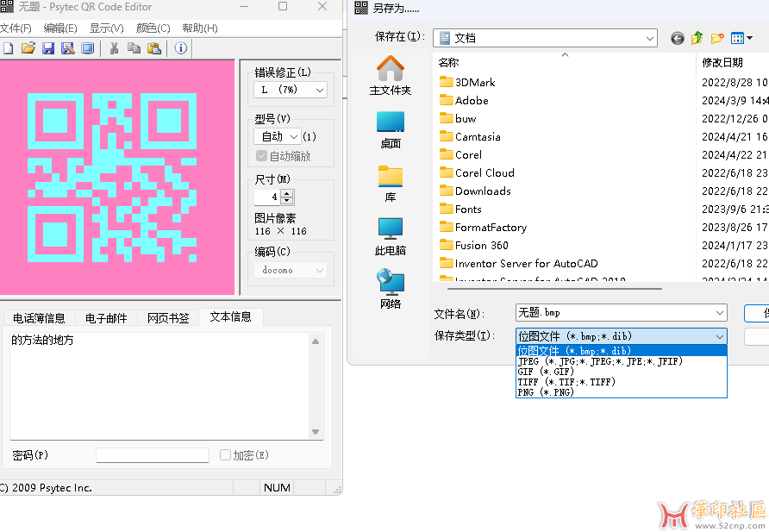Image resolution: width=769 pixels, height=532 pixels.
Task: Increase 尺寸 with the stepper up arrow
Action: pos(287,193)
